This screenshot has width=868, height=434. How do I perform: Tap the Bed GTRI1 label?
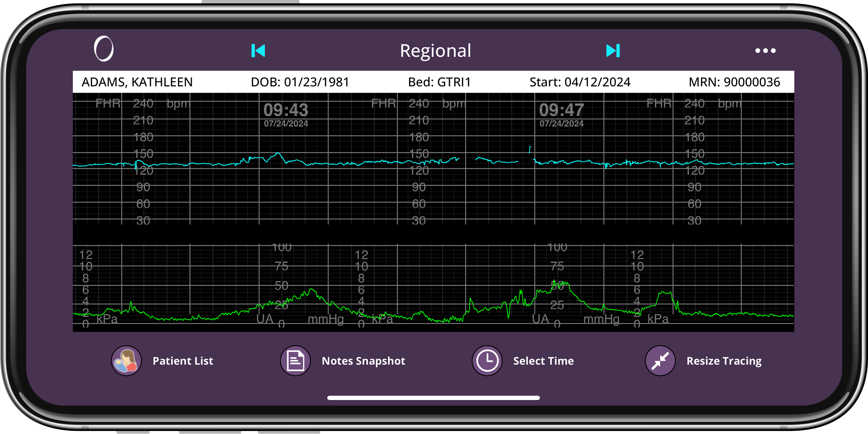point(439,82)
